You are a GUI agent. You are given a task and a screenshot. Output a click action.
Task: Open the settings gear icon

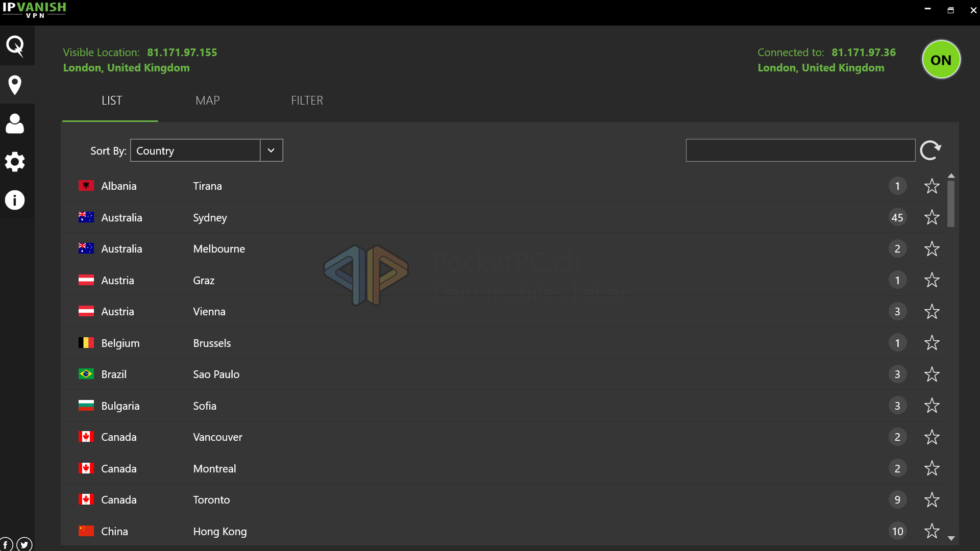pos(15,162)
